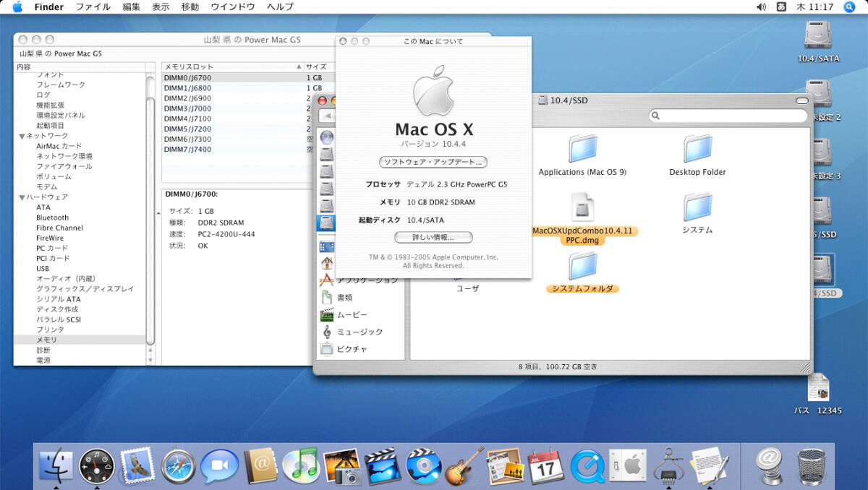Open iDVD from the Dock

click(424, 466)
